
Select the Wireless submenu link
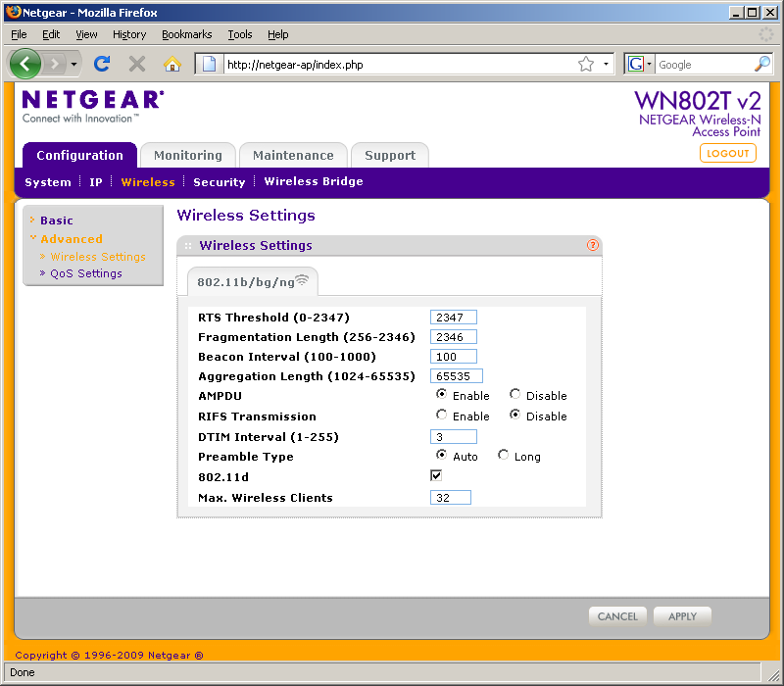click(x=148, y=182)
